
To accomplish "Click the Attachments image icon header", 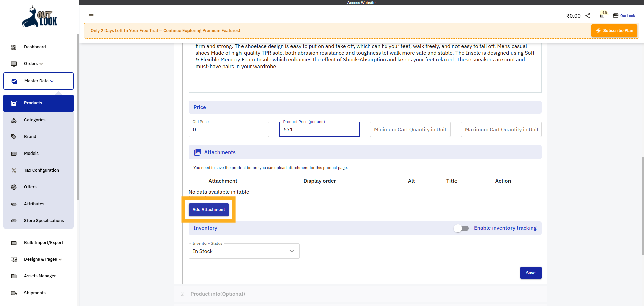I will pos(198,152).
